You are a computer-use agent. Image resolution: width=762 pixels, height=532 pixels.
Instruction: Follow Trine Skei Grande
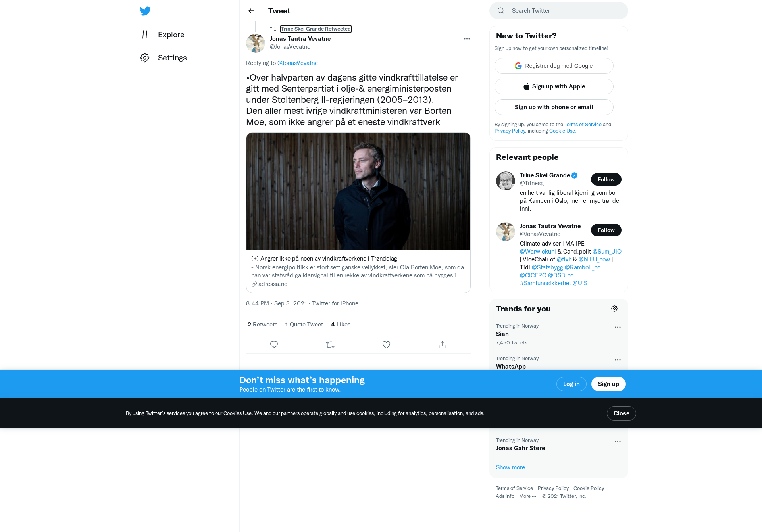606,179
